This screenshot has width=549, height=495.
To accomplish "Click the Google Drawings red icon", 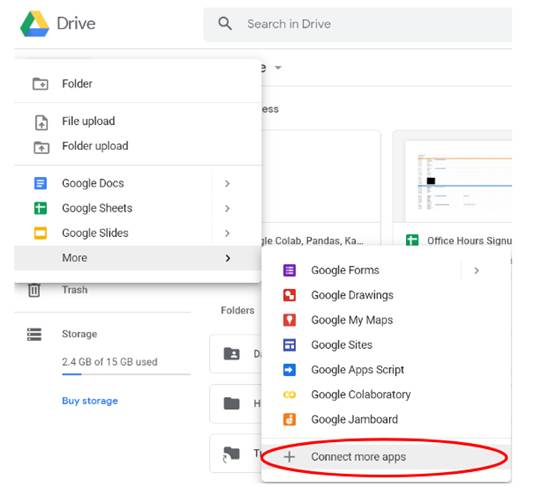I will point(289,295).
